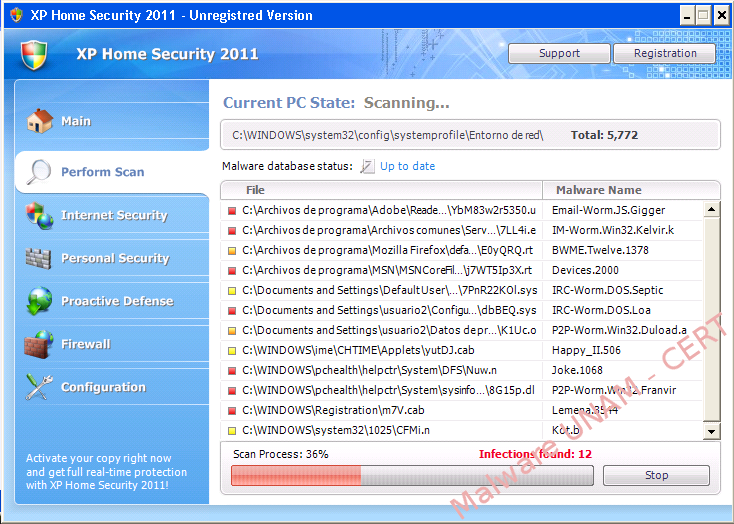734x524 pixels.
Task: Click the shield-globe Internet Security icon
Action: coord(40,215)
